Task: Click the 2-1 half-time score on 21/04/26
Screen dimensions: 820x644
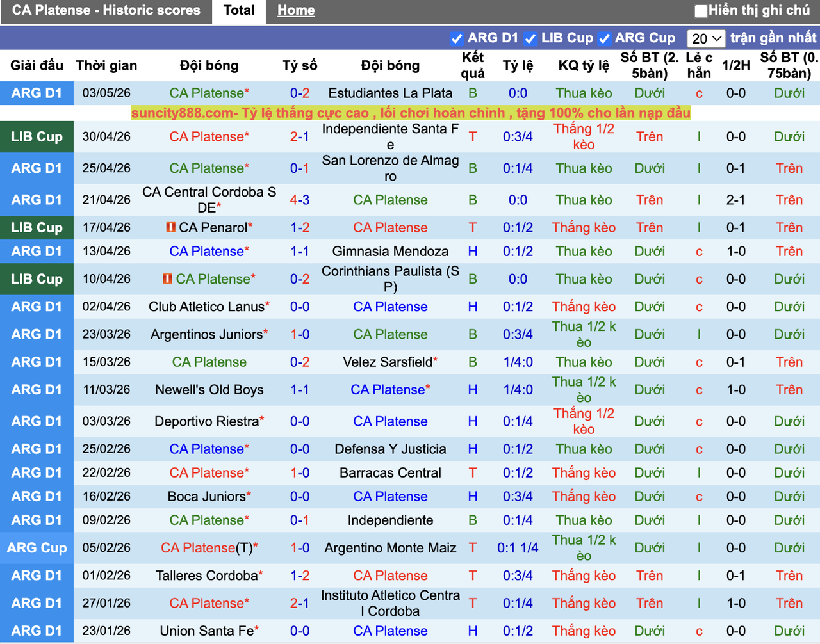Action: (x=736, y=200)
